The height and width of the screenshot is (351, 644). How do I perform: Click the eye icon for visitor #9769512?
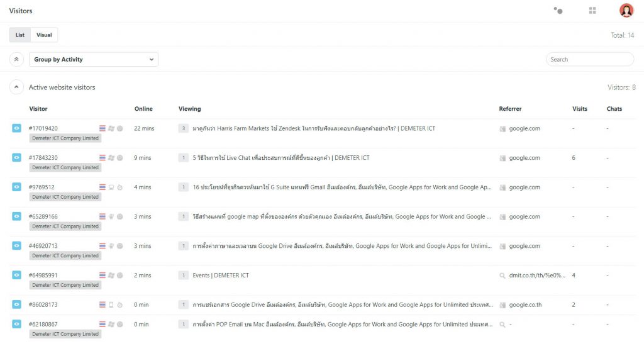(16, 187)
